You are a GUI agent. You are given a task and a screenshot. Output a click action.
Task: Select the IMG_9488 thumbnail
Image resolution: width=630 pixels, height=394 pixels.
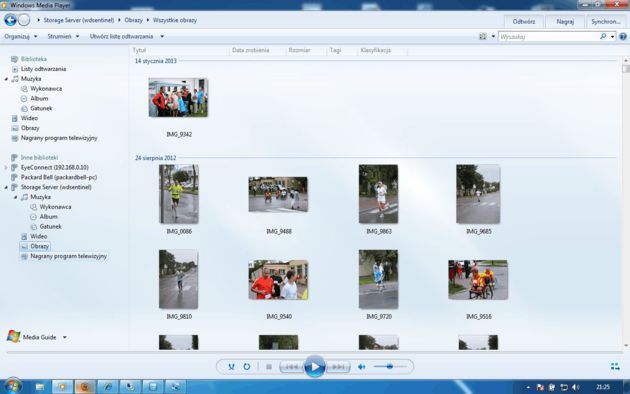278,194
